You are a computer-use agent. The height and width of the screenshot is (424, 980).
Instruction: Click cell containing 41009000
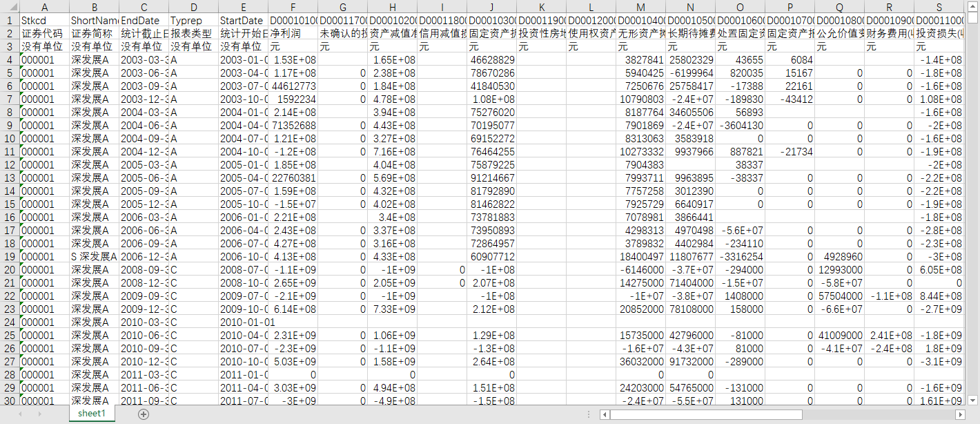pyautogui.click(x=839, y=335)
